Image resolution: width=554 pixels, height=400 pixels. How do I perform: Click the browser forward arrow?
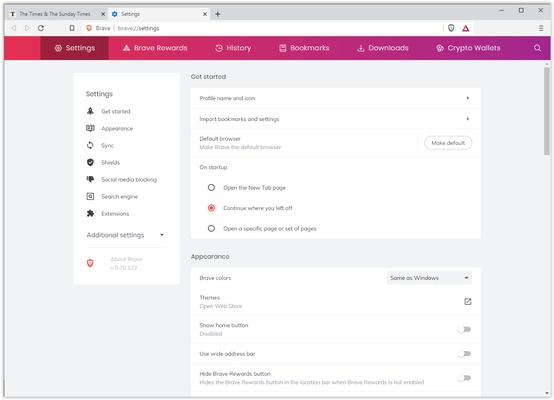pos(27,28)
